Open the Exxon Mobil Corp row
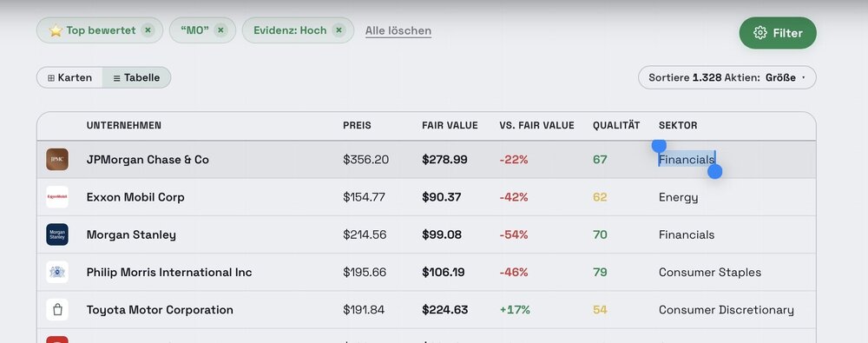The width and height of the screenshot is (868, 343). [x=426, y=197]
